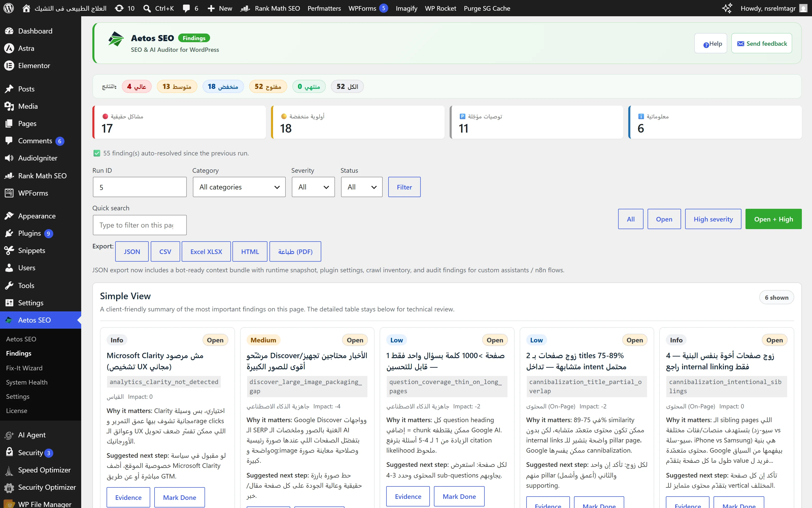Click the Tools wrench icon
This screenshot has height=508, width=812.
[x=9, y=285]
